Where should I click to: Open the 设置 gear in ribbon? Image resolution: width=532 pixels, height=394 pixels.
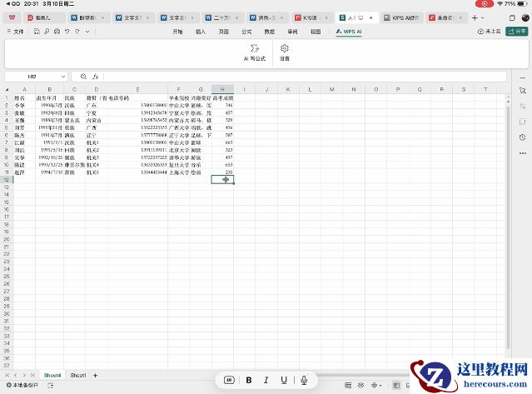[285, 52]
